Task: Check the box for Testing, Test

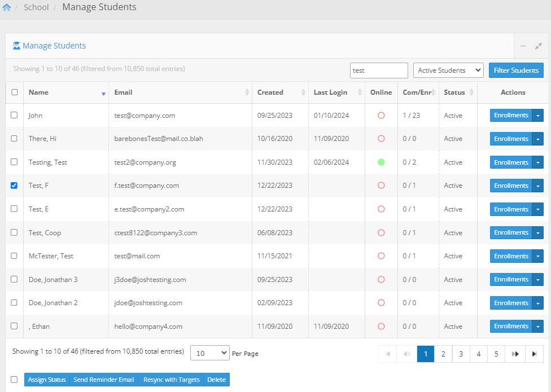Action: (14, 162)
